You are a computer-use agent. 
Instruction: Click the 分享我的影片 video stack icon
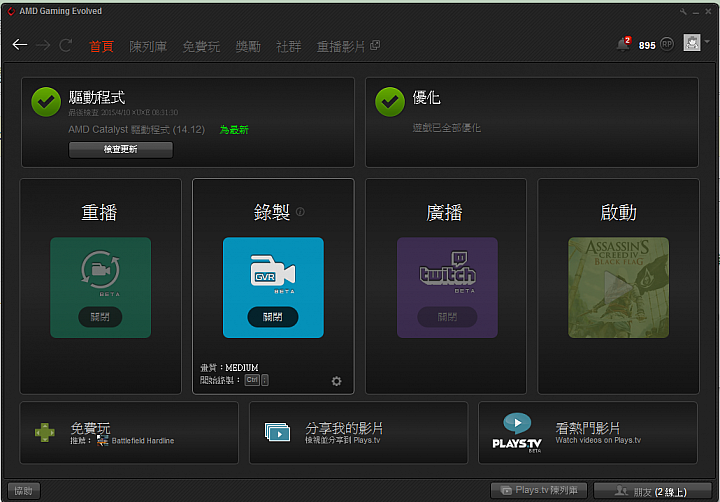(277, 432)
